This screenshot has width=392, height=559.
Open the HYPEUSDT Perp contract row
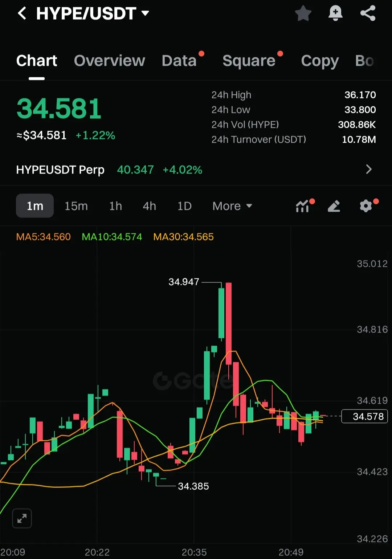(196, 170)
